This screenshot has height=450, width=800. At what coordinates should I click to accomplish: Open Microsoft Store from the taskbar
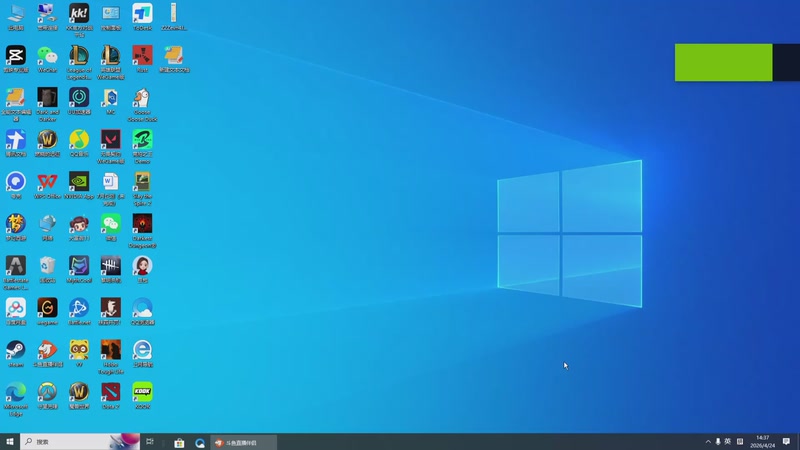[179, 442]
